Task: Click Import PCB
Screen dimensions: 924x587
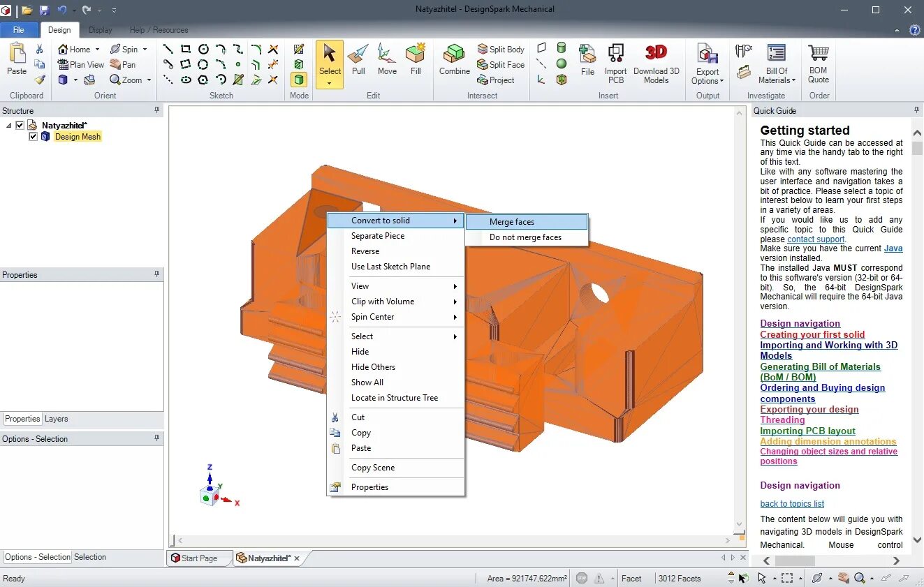Action: coord(615,64)
